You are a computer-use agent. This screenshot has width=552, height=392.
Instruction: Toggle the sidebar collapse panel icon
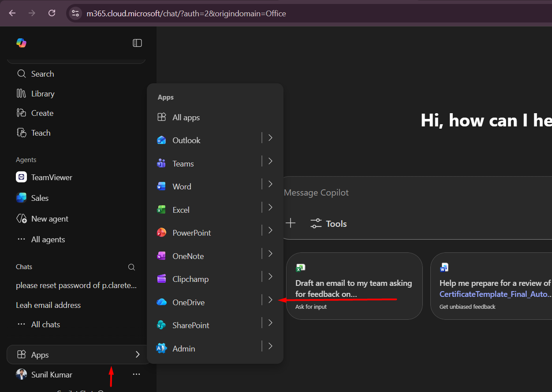[137, 43]
